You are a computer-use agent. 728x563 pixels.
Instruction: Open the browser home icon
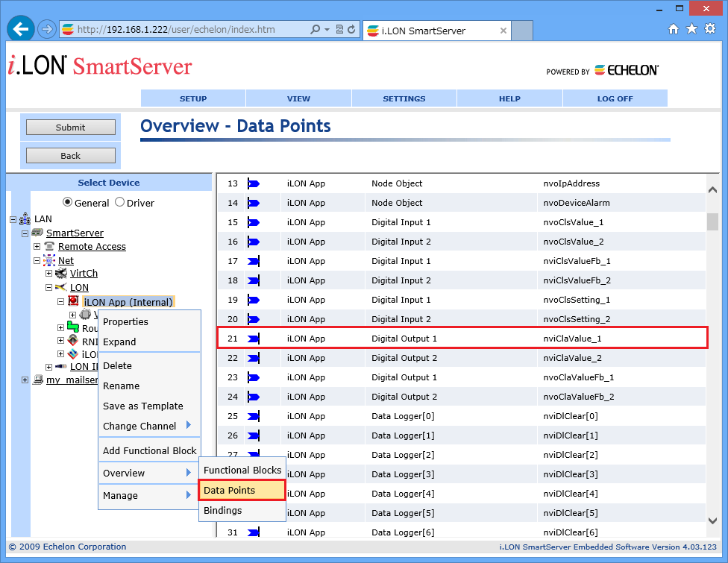click(674, 29)
